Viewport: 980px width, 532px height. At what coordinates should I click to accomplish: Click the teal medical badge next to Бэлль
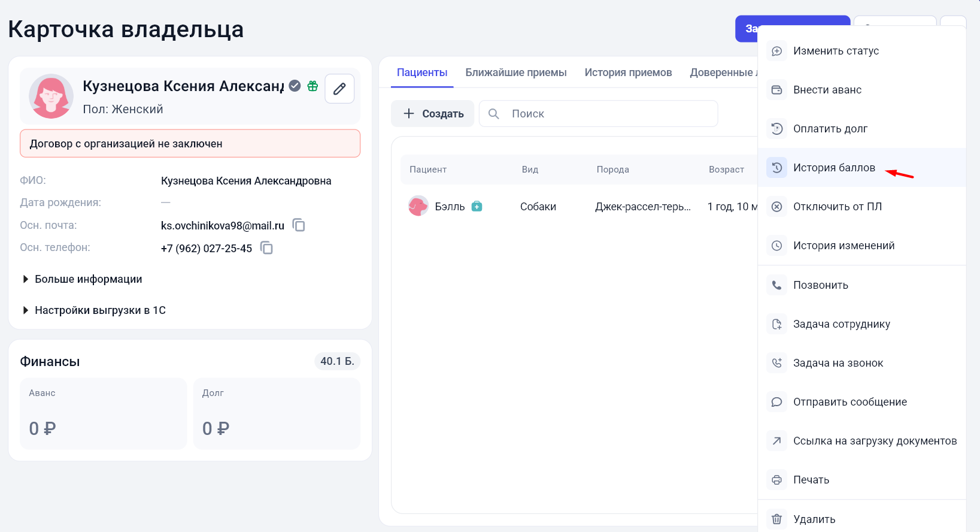click(477, 207)
